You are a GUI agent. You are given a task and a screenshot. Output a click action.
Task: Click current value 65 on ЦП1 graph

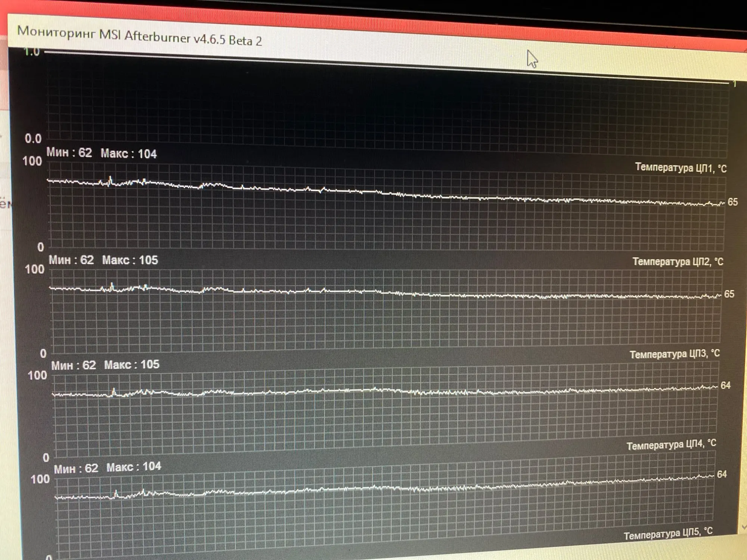[732, 202]
